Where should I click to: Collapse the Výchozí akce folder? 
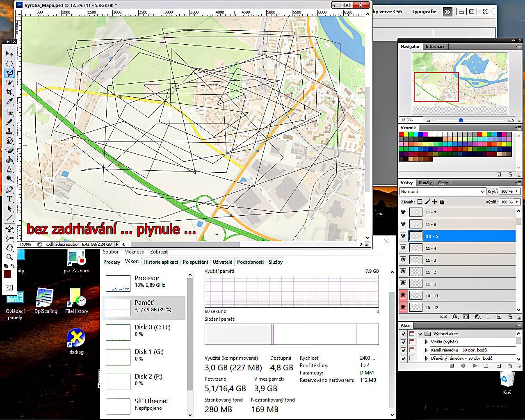pos(420,334)
